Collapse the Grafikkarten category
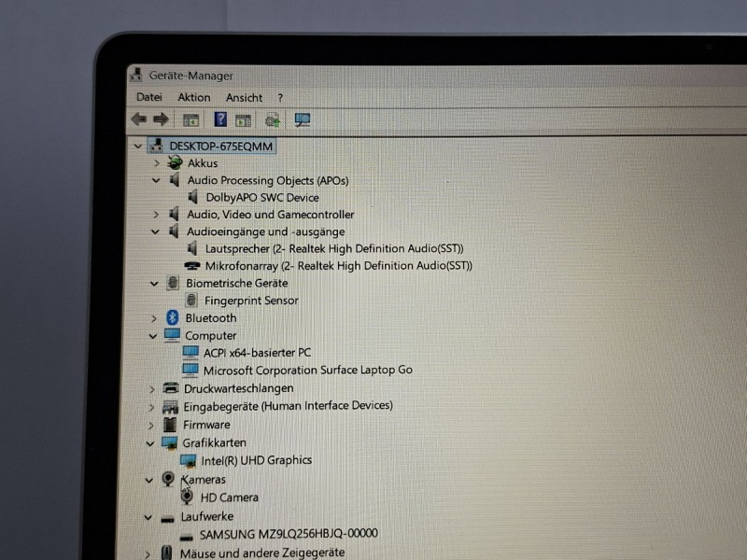747x560 pixels. [150, 443]
